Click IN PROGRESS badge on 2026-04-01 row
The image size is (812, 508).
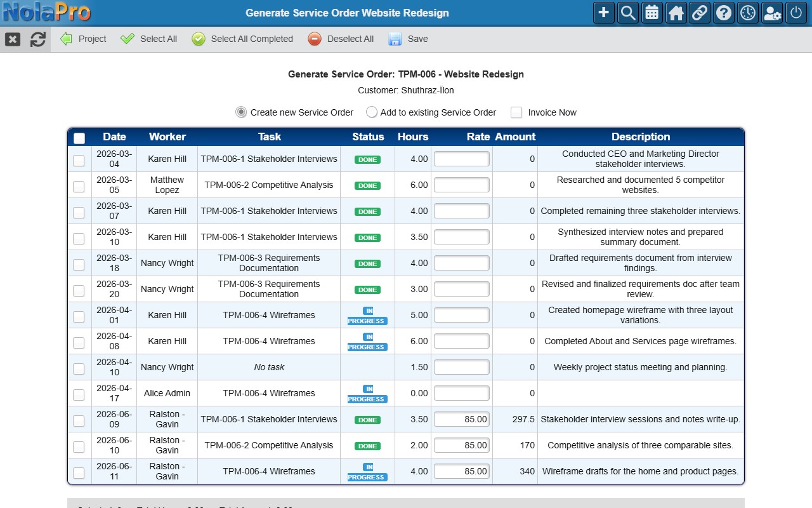[367, 316]
